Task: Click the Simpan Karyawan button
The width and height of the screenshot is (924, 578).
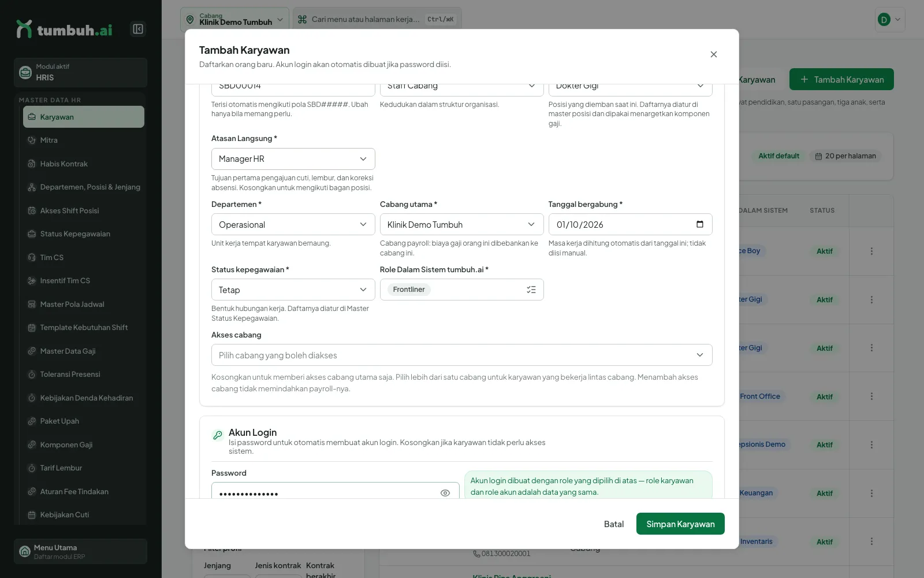Action: [680, 524]
